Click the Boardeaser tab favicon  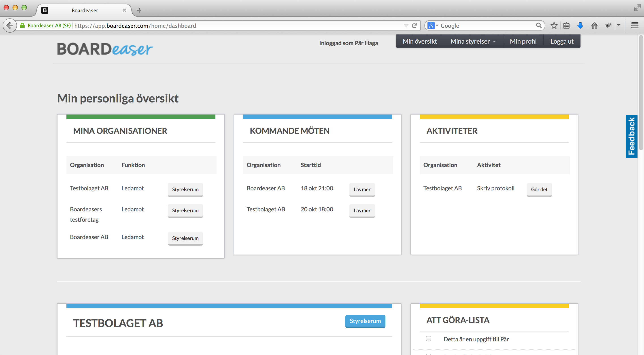(x=45, y=10)
